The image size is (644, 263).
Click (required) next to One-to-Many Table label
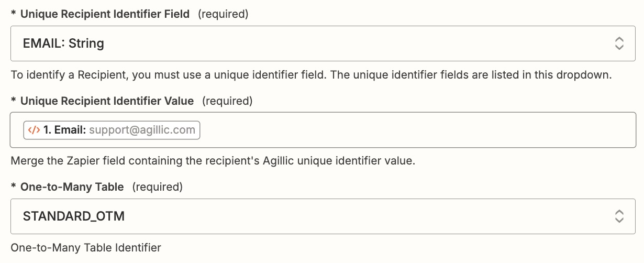click(x=157, y=187)
